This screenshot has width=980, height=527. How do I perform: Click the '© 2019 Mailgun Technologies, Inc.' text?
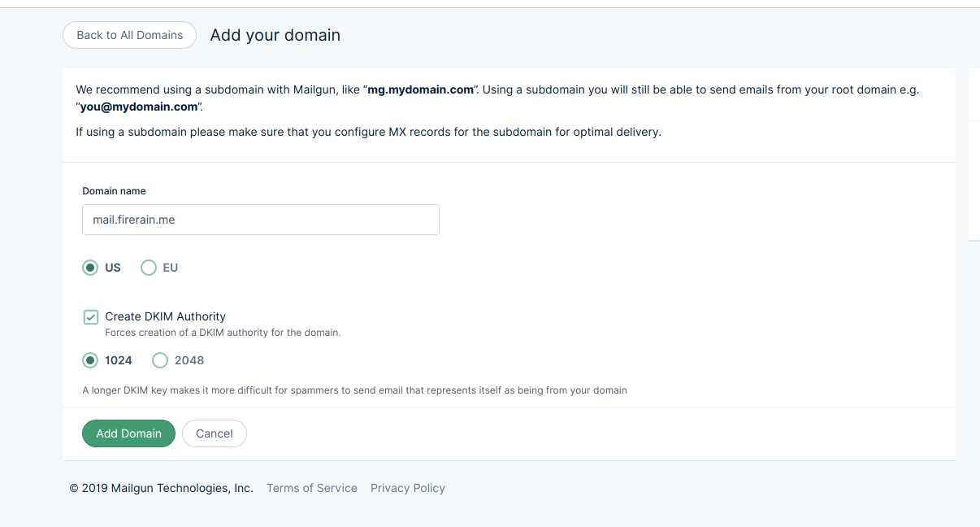pos(162,488)
